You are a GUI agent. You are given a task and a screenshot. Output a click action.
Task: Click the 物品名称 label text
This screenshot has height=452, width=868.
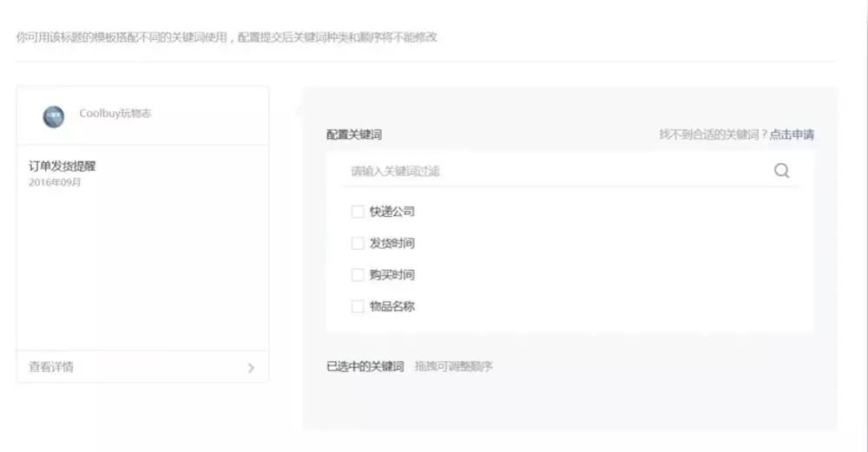[x=392, y=306]
